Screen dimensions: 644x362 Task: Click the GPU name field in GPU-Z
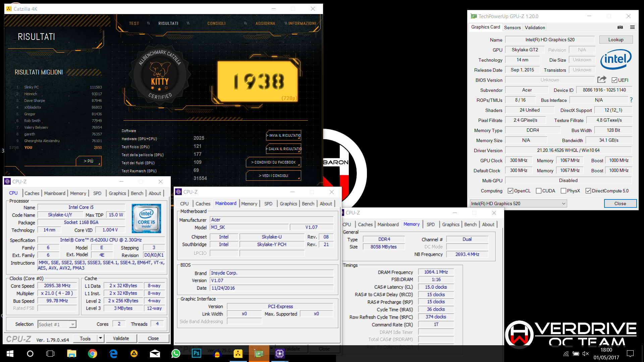[x=550, y=40]
